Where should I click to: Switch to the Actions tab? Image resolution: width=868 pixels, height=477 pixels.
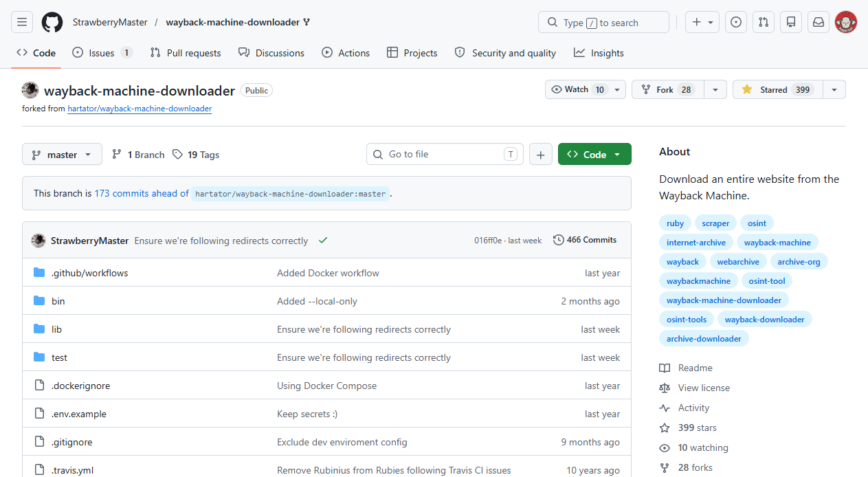click(346, 53)
